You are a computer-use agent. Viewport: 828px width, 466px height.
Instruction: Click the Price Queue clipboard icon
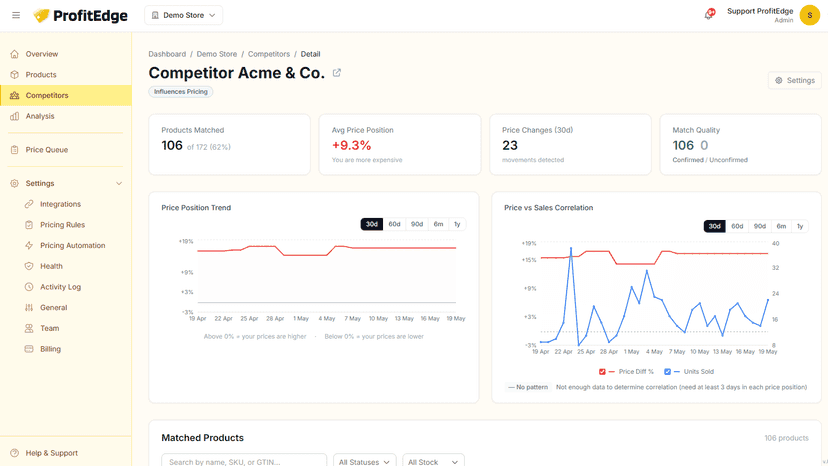coord(14,150)
